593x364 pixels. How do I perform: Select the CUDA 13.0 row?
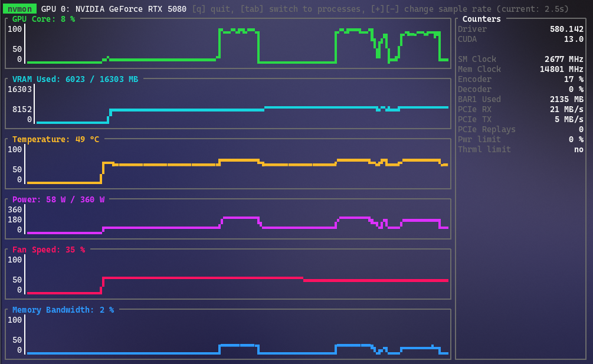point(520,39)
